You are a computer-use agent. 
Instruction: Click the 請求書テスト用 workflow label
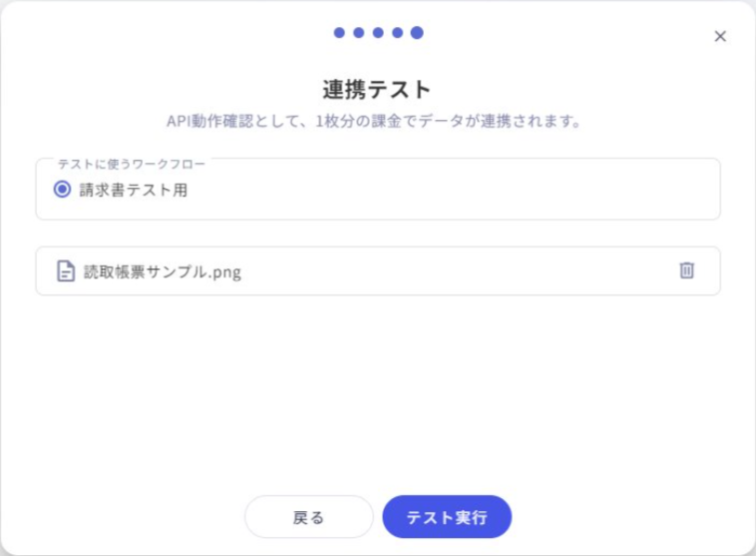point(133,190)
